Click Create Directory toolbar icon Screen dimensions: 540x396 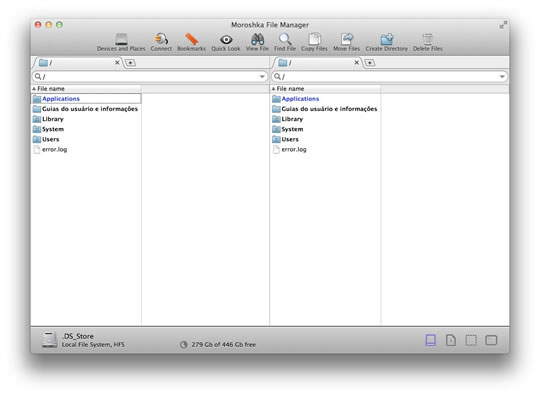(x=386, y=39)
